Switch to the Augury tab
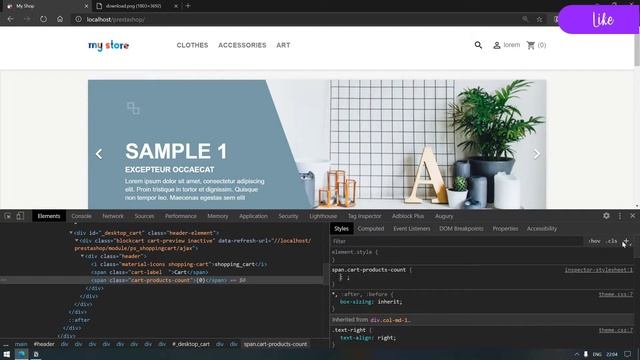This screenshot has height=360, width=640. click(444, 216)
